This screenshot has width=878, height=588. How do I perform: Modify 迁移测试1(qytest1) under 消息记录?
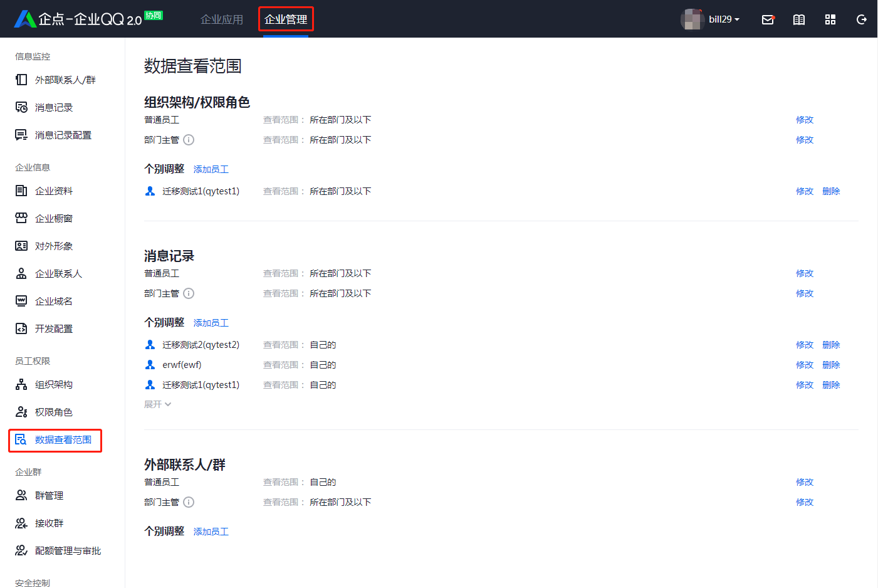pyautogui.click(x=805, y=385)
